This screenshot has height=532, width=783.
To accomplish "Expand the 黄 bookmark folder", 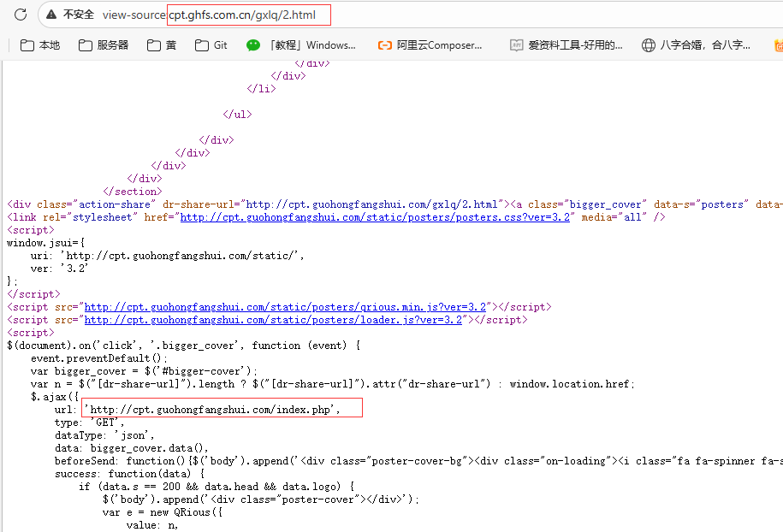I will pos(162,45).
